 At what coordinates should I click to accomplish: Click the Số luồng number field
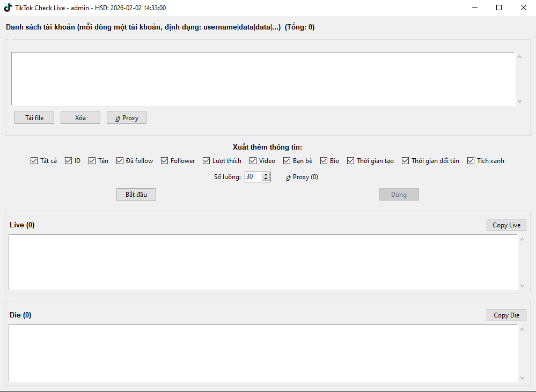click(253, 177)
